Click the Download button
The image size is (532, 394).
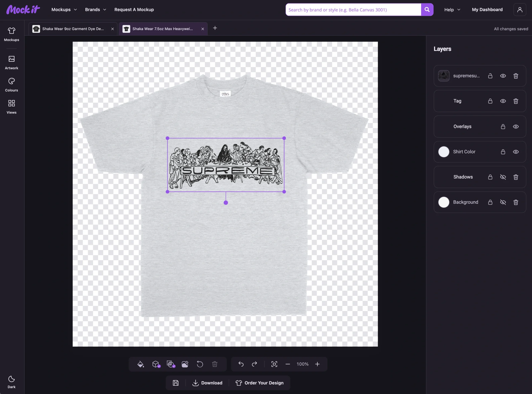pyautogui.click(x=207, y=383)
